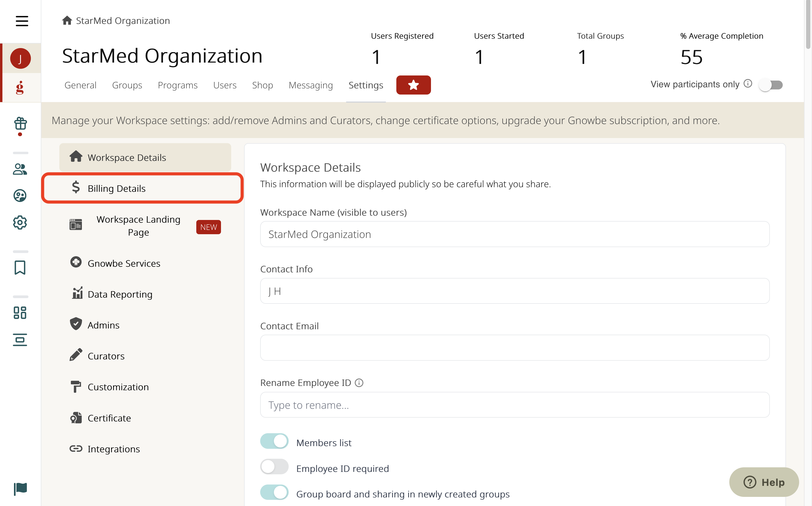The height and width of the screenshot is (506, 812).
Task: Click the stacked layout icon in sidebar
Action: [x=20, y=340]
